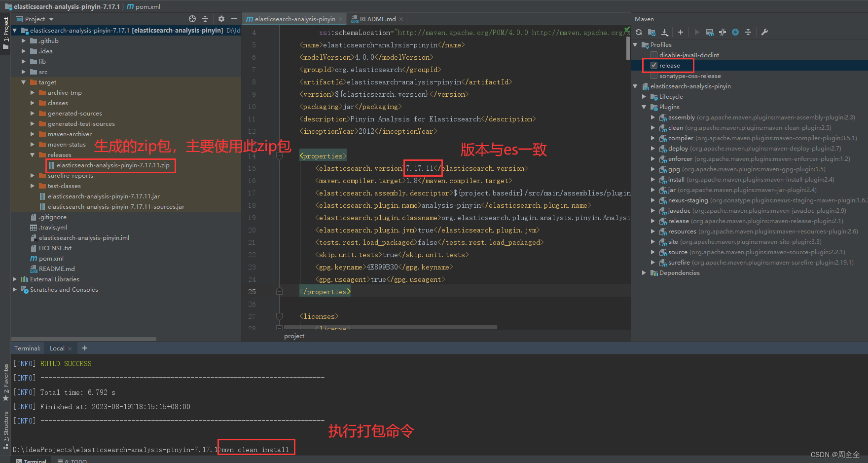Viewport: 868px width, 463px height.
Task: Click project root breadcrumb in navigation bar
Action: [62, 6]
